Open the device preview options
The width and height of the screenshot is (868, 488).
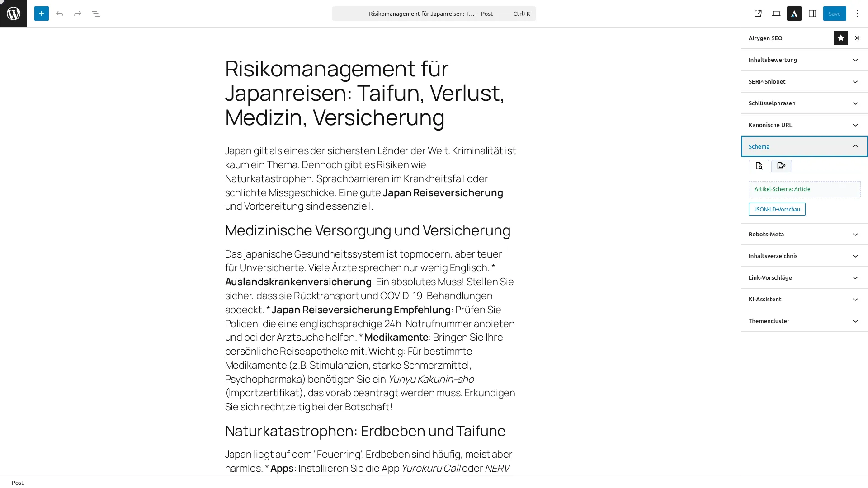tap(776, 14)
